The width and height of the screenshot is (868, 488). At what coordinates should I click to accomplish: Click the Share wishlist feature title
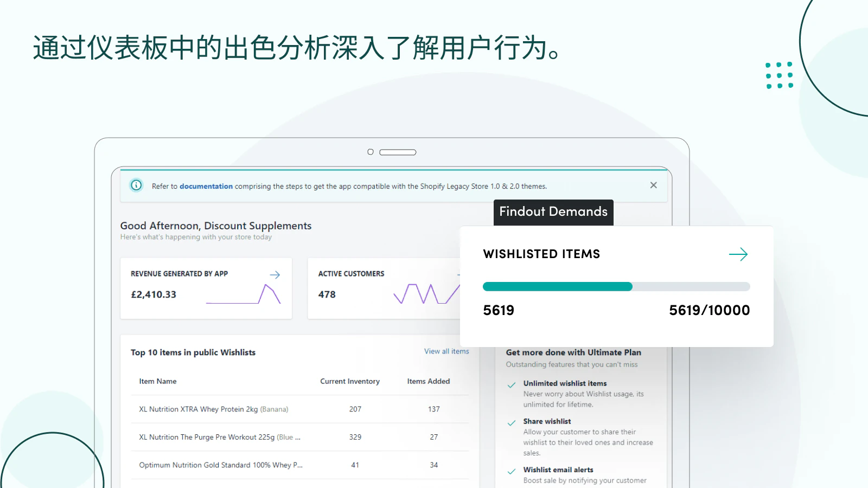coord(547,421)
